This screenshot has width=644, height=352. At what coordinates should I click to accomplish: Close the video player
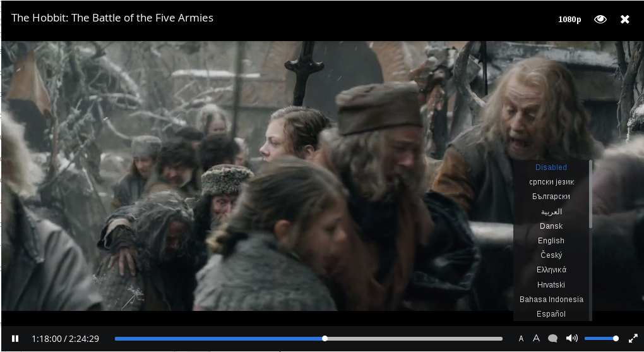[x=624, y=20]
